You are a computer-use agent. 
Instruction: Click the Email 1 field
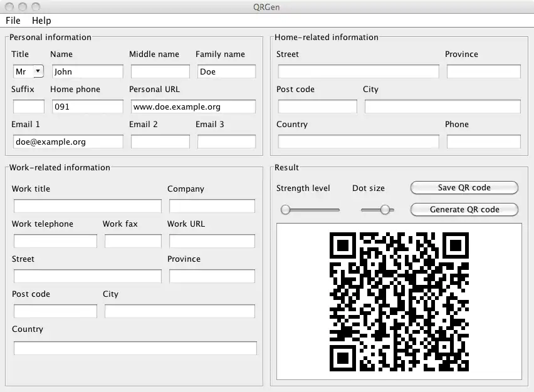(68, 142)
